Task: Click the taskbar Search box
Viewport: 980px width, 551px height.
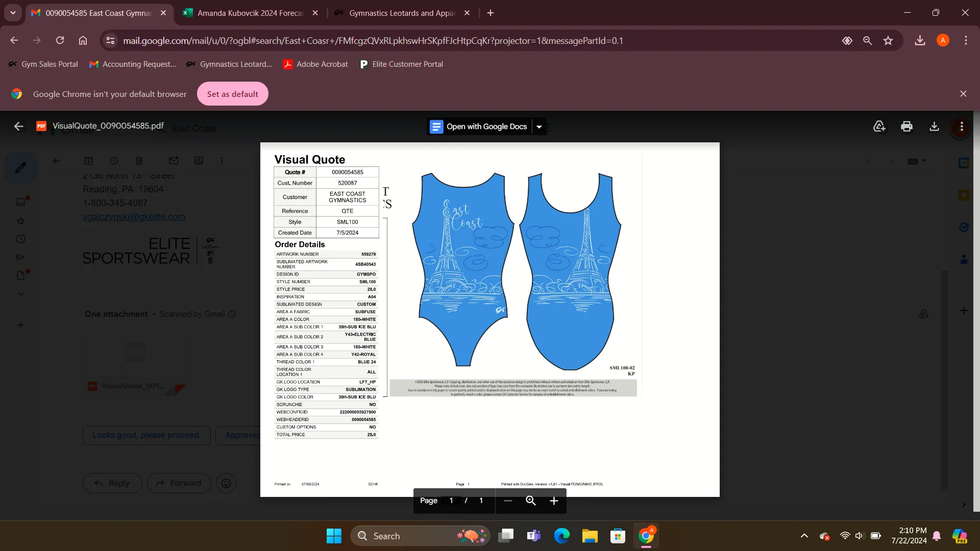Action: click(x=420, y=536)
